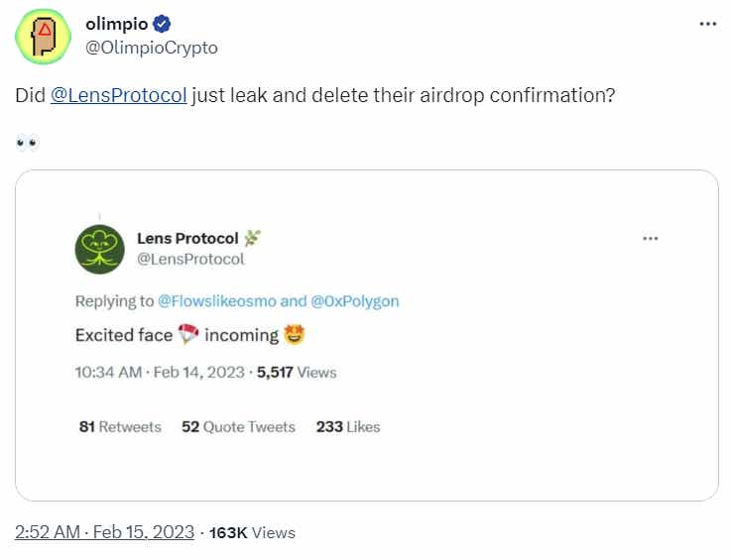Click the eyes emoji in the tweet
Image resolution: width=731 pixels, height=560 pixels.
(x=27, y=143)
